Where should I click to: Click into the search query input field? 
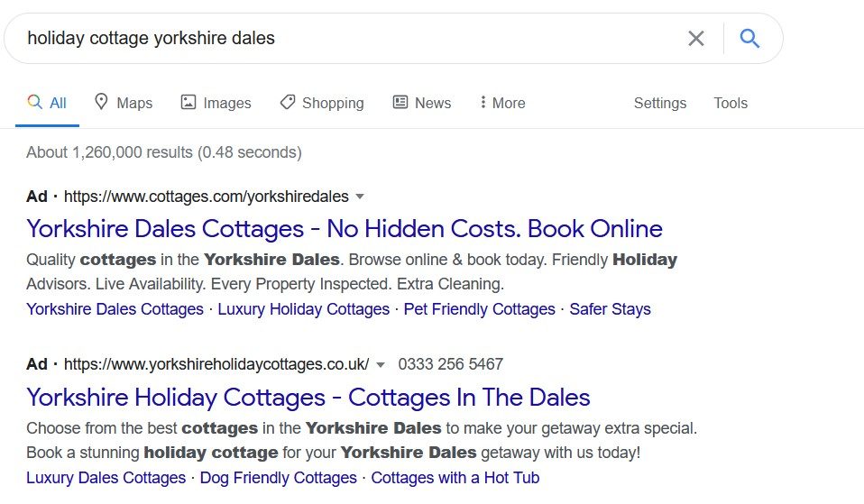(x=343, y=39)
